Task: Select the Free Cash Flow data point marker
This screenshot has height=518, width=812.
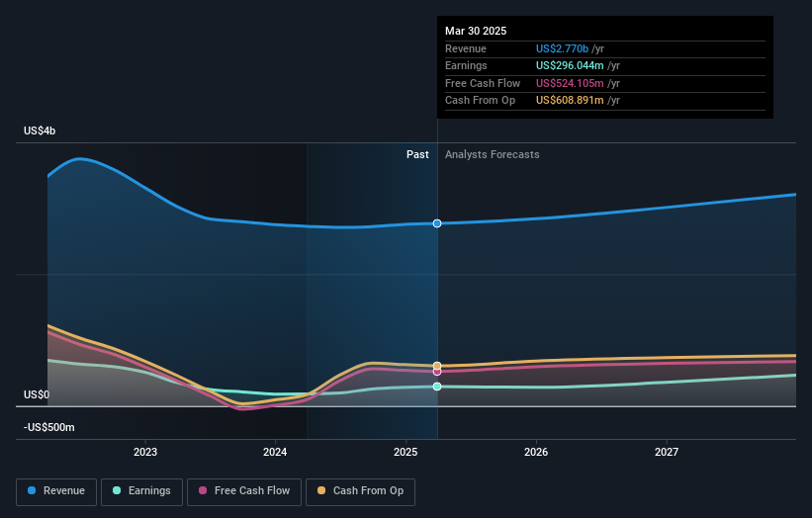Action: click(437, 372)
